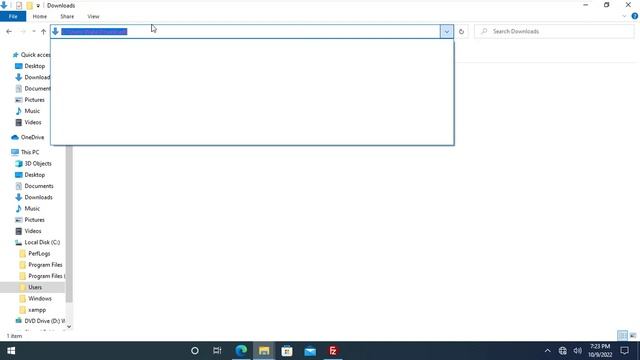Click the highlighted address bar path
The image size is (640, 360).
[x=94, y=31]
